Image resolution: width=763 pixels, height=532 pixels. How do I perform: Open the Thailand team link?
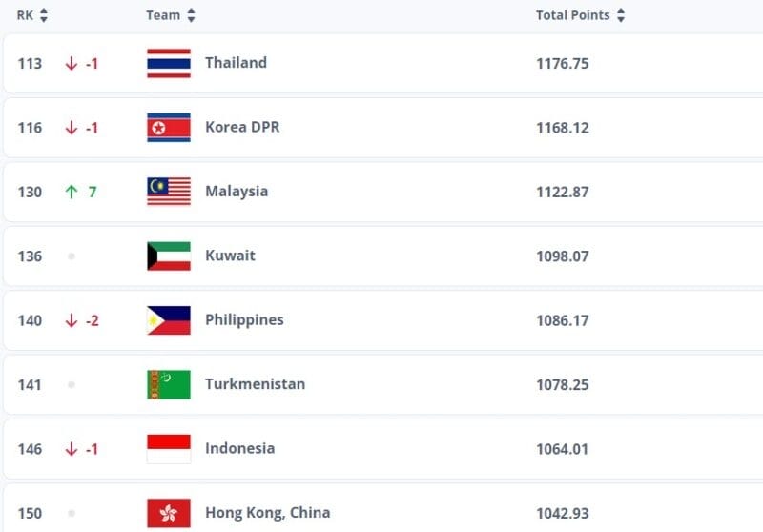[236, 63]
